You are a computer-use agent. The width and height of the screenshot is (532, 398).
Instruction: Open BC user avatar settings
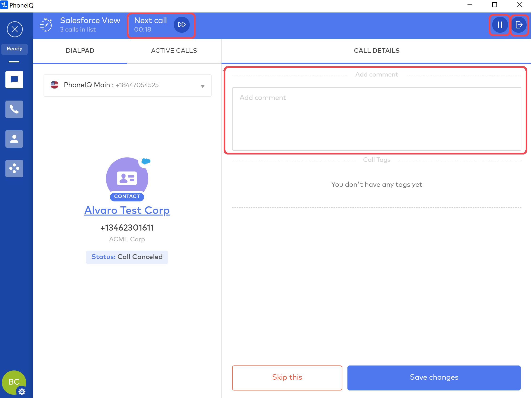click(x=14, y=382)
